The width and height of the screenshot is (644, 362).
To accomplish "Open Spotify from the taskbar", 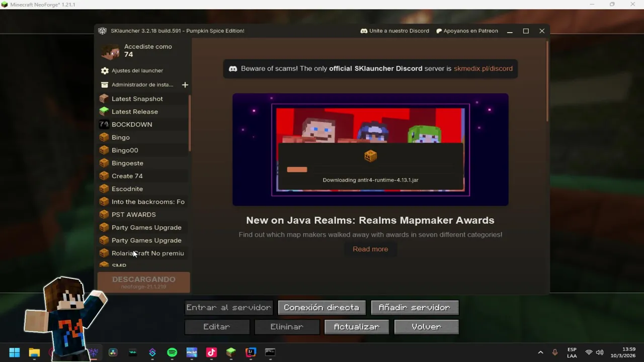I will click(172, 352).
